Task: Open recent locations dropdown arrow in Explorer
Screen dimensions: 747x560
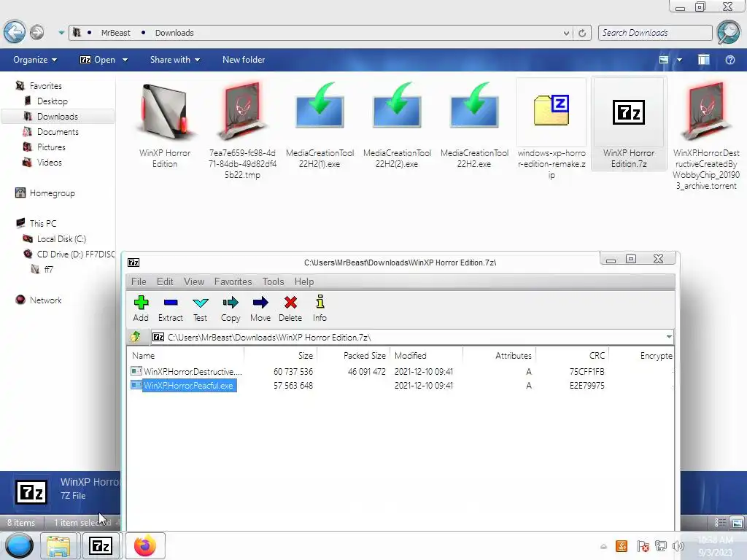Action: pos(61,32)
